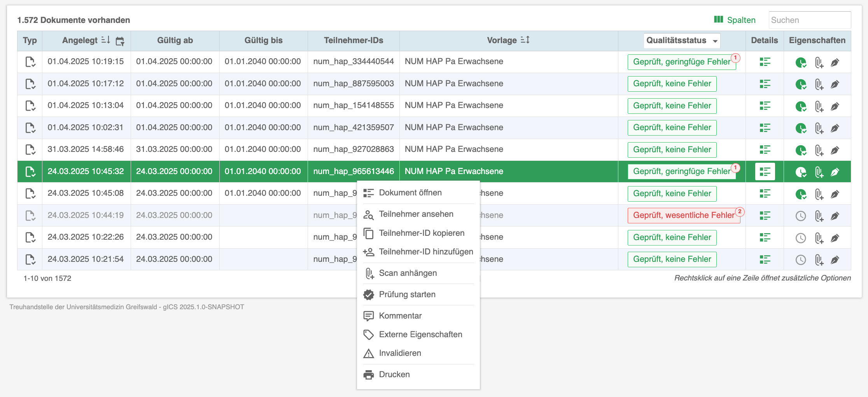Click the Teilnehmer-IDs column header

353,40
